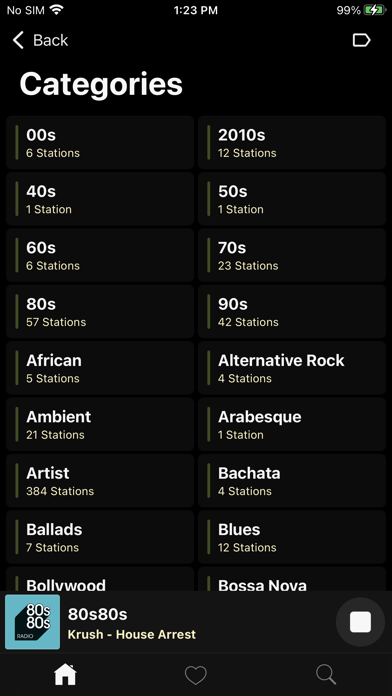
Task: Select the 70s category with 23 stations
Action: pos(292,255)
